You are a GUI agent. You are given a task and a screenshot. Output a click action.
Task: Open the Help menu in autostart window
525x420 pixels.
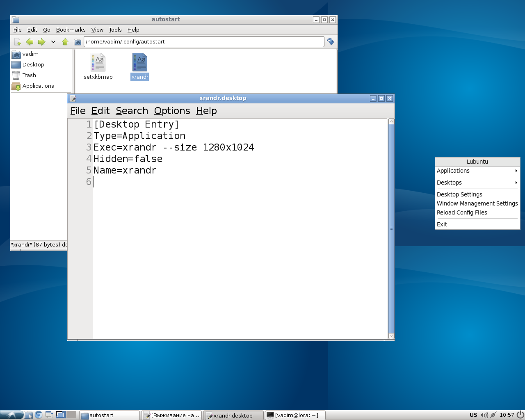(x=133, y=30)
